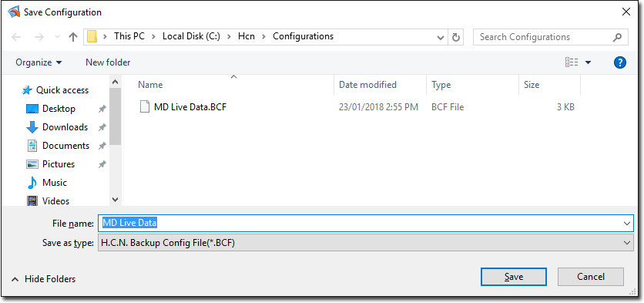
Task: Open the Organize menu
Action: coord(39,62)
